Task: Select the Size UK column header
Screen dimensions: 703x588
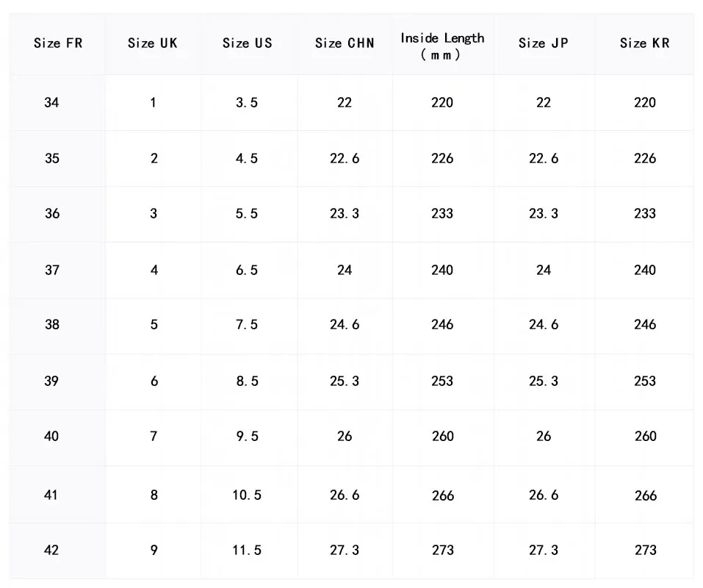Action: tap(153, 43)
